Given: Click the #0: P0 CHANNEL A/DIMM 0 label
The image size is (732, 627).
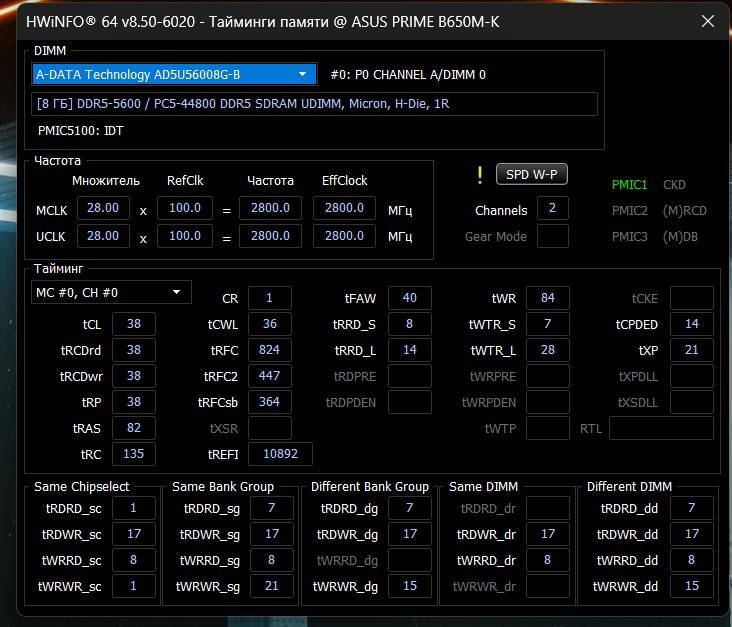Looking at the screenshot, I should point(408,75).
